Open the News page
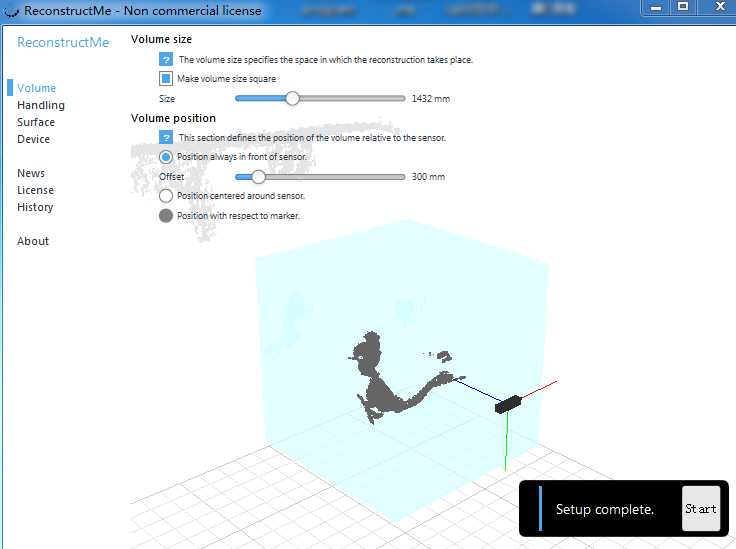 (31, 173)
